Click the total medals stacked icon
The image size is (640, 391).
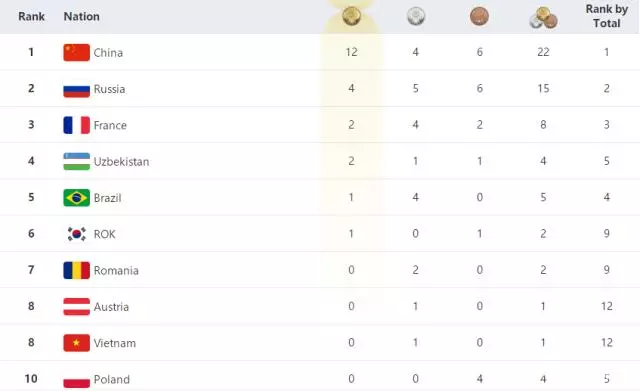(x=543, y=18)
